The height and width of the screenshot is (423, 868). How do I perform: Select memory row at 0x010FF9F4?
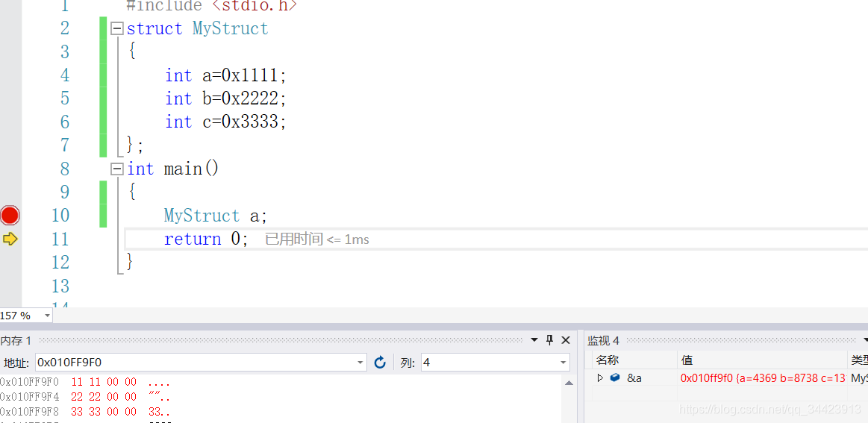click(85, 397)
